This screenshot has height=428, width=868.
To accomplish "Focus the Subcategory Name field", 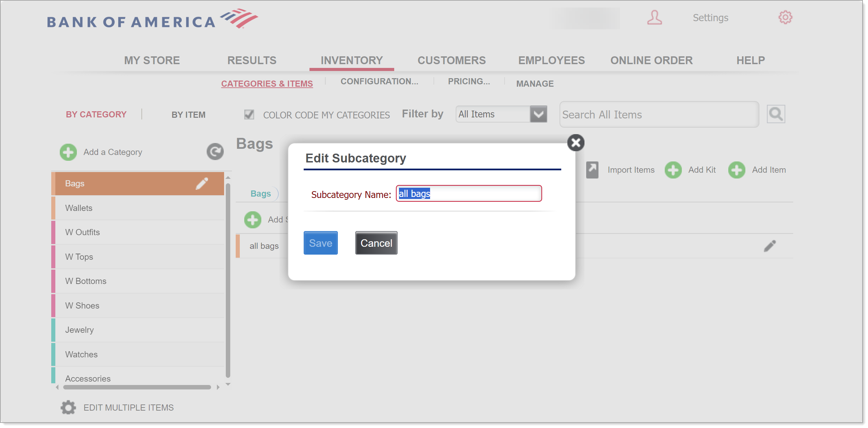I will click(469, 194).
